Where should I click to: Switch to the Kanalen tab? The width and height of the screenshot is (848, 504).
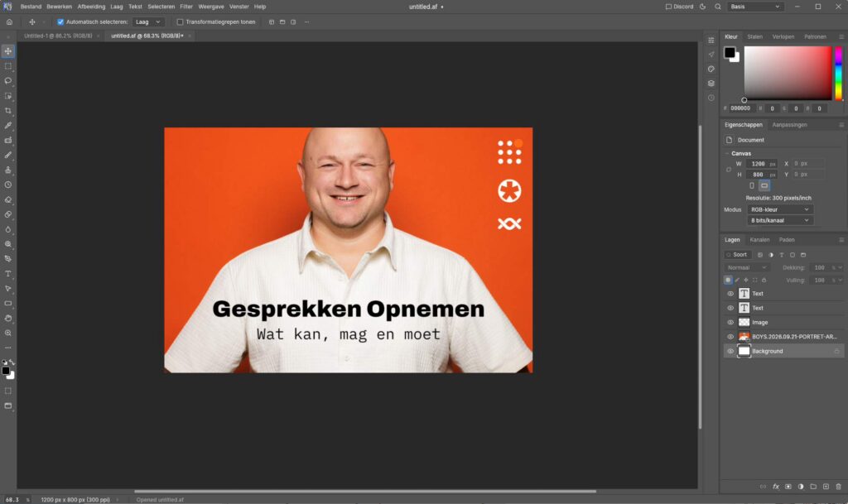coord(759,240)
